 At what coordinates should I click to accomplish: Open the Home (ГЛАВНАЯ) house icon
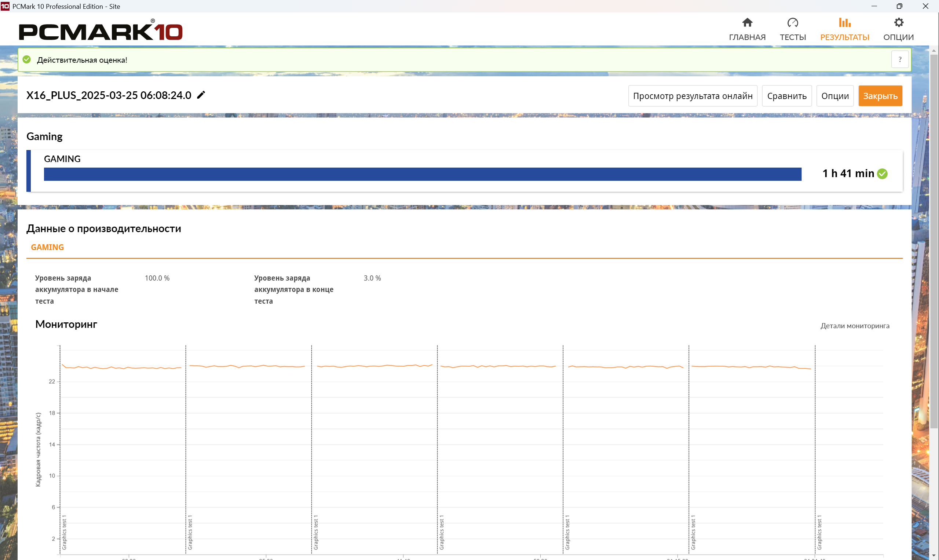pyautogui.click(x=747, y=23)
